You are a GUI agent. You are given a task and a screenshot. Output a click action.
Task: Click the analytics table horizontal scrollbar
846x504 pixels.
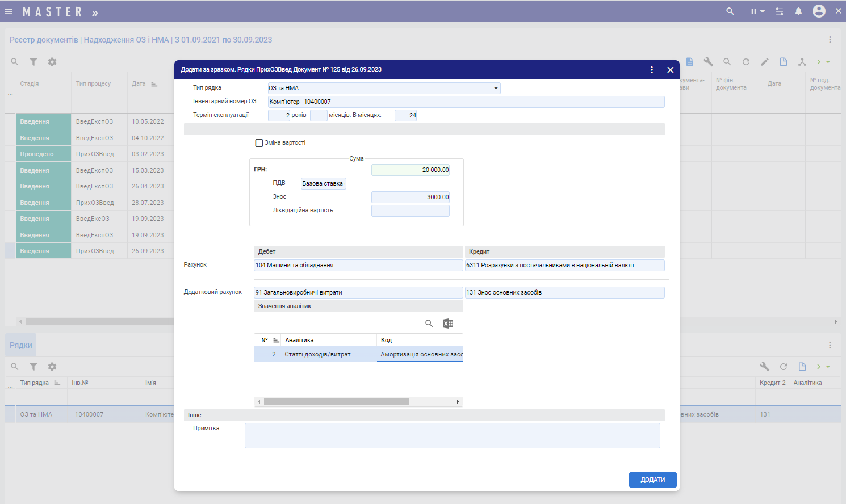[336, 402]
